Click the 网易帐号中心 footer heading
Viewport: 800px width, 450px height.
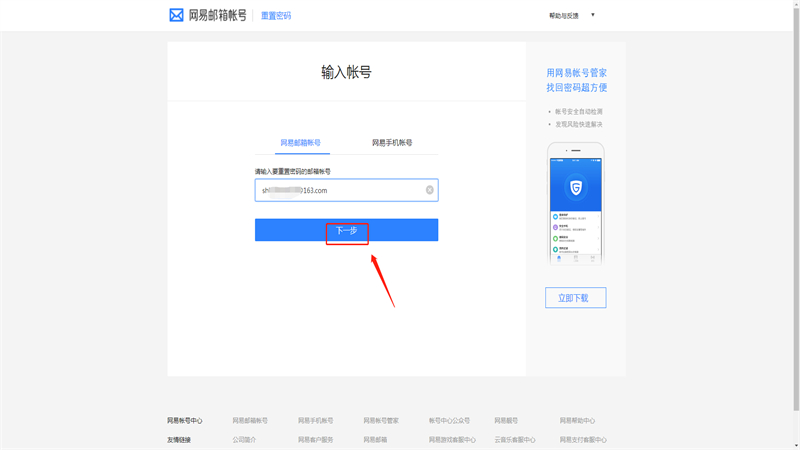[x=185, y=420]
